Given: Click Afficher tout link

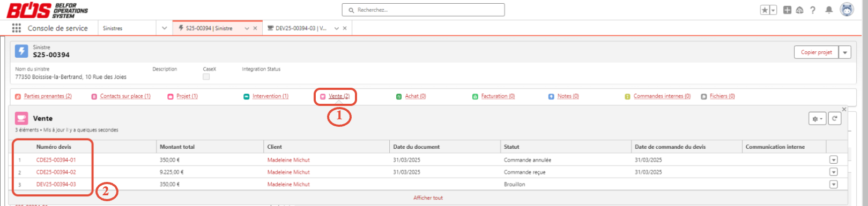Looking at the screenshot, I should 428,198.
